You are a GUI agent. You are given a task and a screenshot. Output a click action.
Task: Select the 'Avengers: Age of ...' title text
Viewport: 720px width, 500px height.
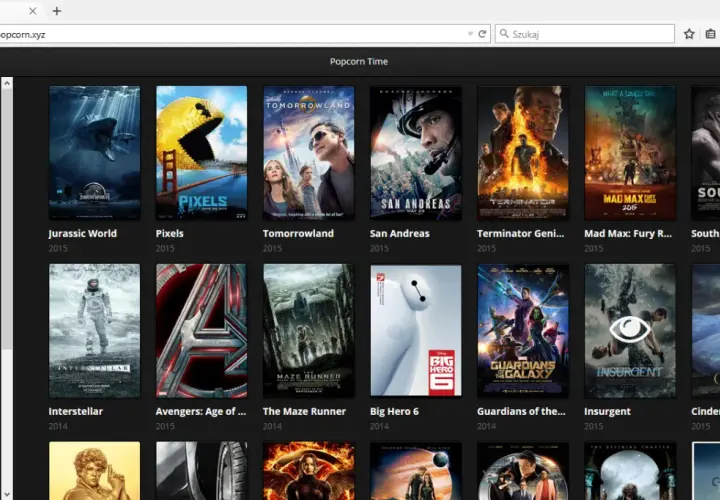pyautogui.click(x=201, y=411)
